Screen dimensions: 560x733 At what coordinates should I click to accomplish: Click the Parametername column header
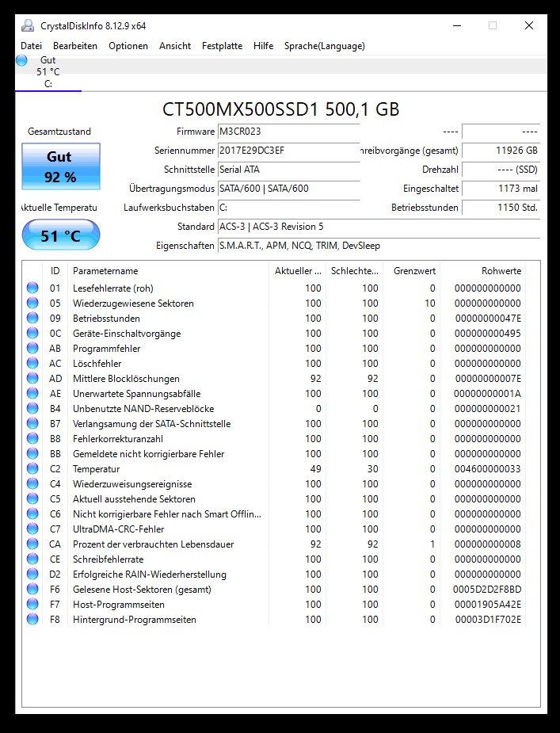click(168, 271)
